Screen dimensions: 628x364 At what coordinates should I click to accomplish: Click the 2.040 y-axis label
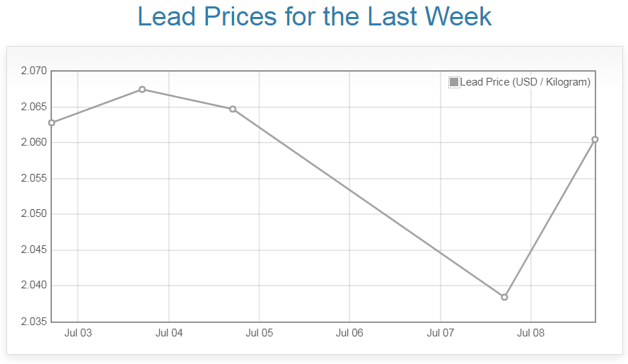[x=34, y=286]
